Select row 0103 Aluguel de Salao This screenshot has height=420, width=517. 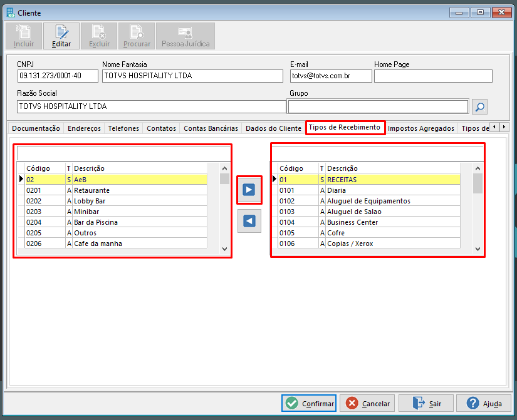pos(369,212)
